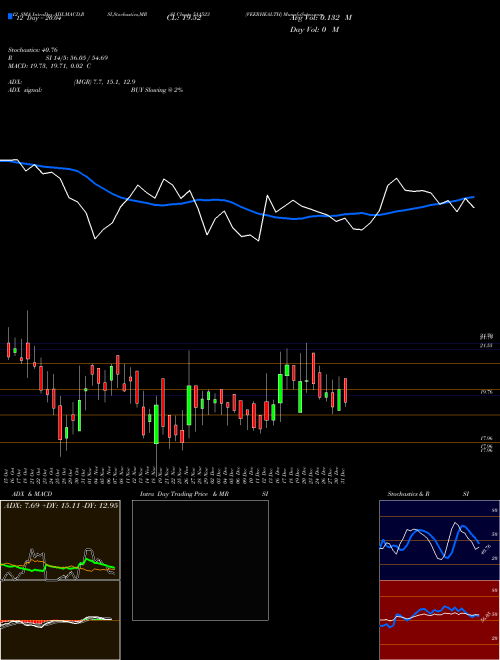500x660 pixels.
Task: Click the blue 12-day SMA legend square
Action: pos(10,16)
